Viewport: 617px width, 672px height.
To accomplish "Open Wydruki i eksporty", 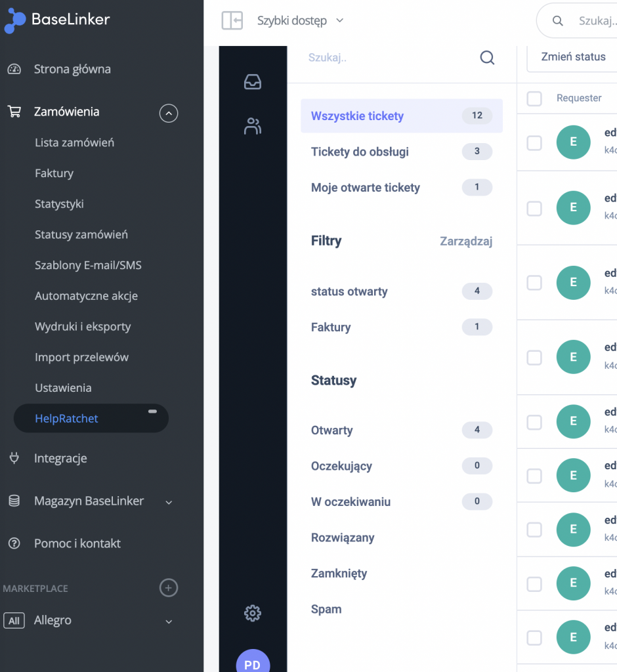I will coord(83,327).
